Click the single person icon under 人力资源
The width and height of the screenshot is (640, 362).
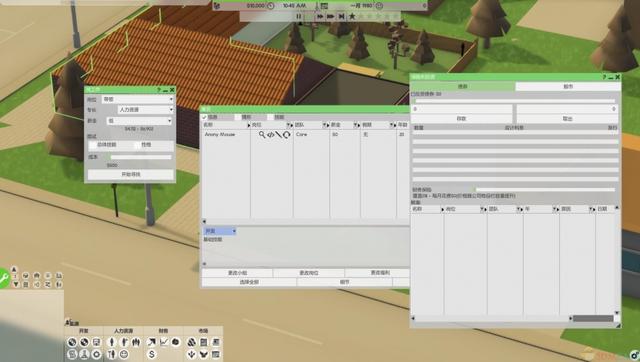pos(112,342)
